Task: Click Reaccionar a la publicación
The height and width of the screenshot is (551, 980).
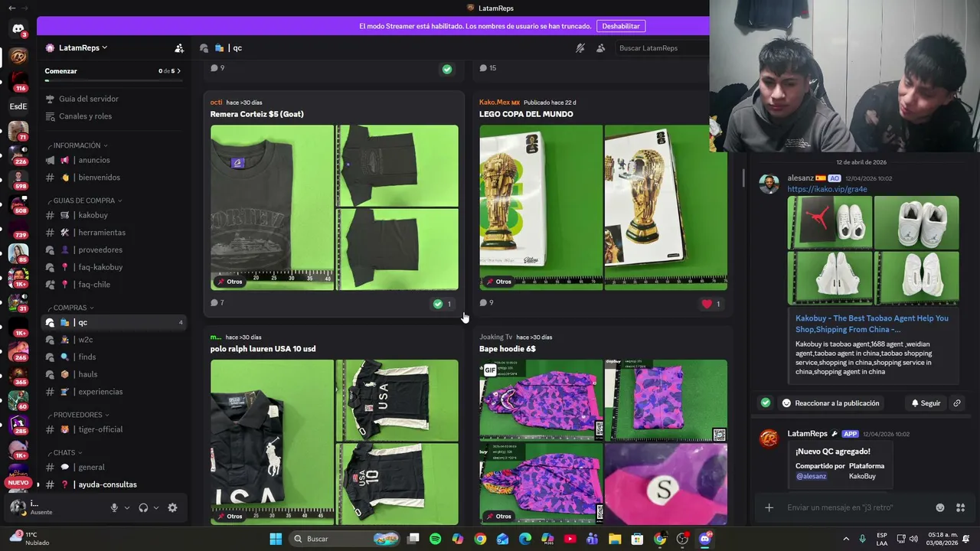Action: pyautogui.click(x=830, y=403)
